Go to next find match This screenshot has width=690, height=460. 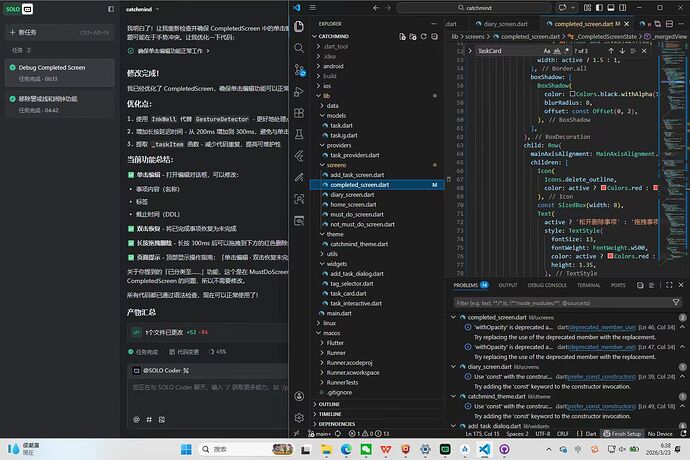pyautogui.click(x=622, y=51)
